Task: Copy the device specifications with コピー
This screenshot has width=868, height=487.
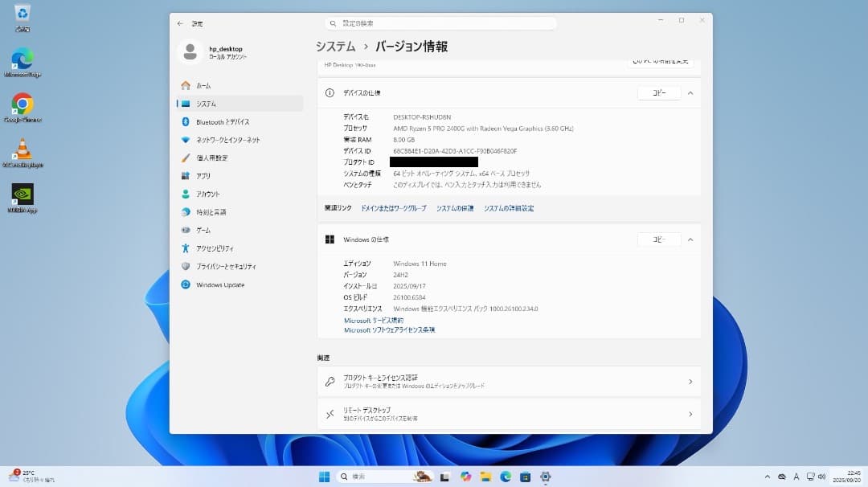Action: (x=658, y=92)
